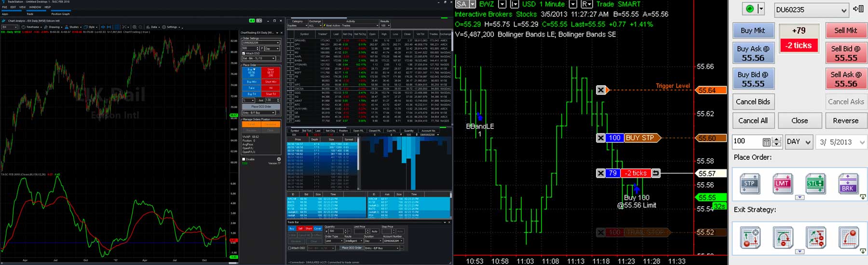Image resolution: width=868 pixels, height=265 pixels.
Task: Open ChartTrading settings gear icon
Action: [x=279, y=159]
